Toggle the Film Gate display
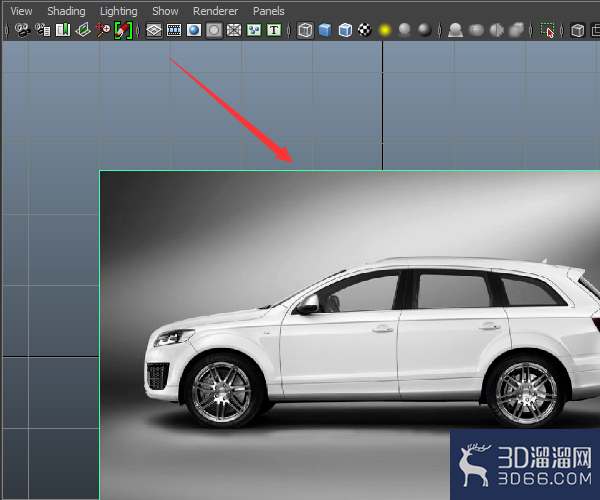Image resolution: width=600 pixels, height=500 pixels. [x=174, y=30]
